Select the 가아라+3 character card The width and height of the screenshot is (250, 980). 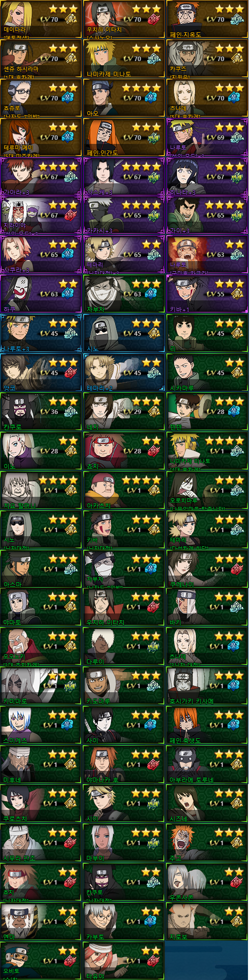41,177
